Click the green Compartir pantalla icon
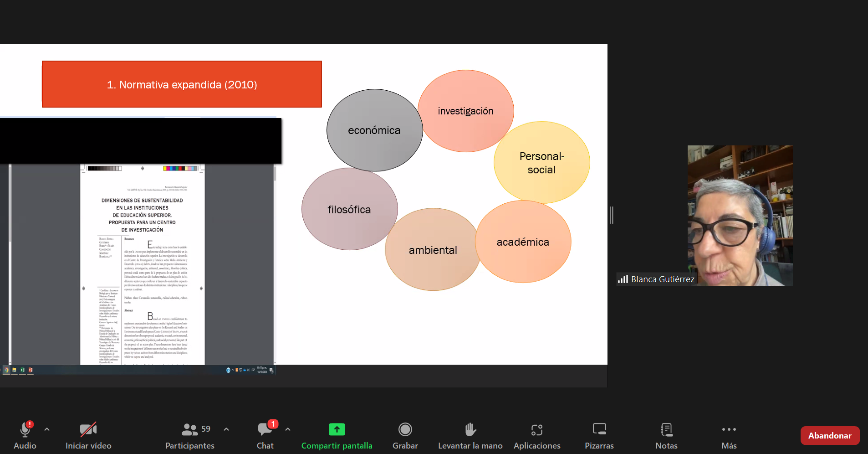868x454 pixels. coord(337,429)
